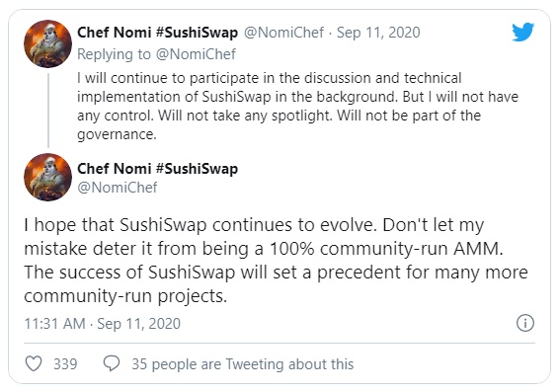Select the parent tweet text about governance
559x392 pixels.
tap(297, 107)
